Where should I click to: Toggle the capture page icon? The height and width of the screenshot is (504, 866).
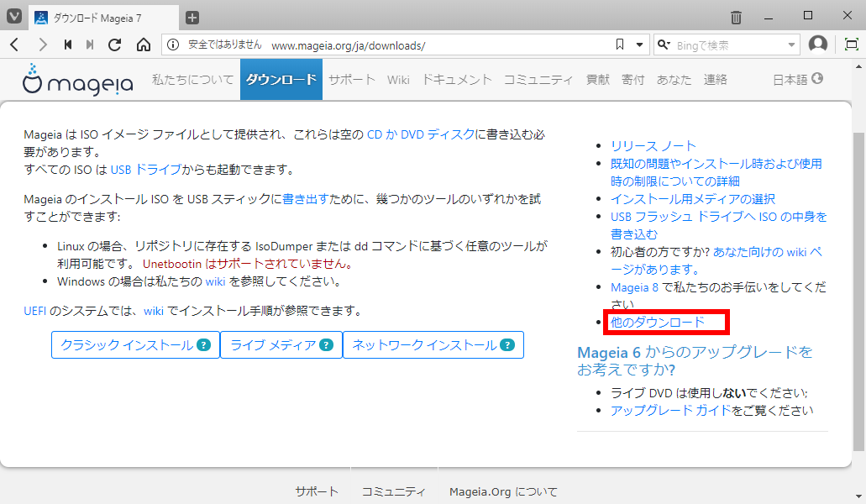[852, 45]
